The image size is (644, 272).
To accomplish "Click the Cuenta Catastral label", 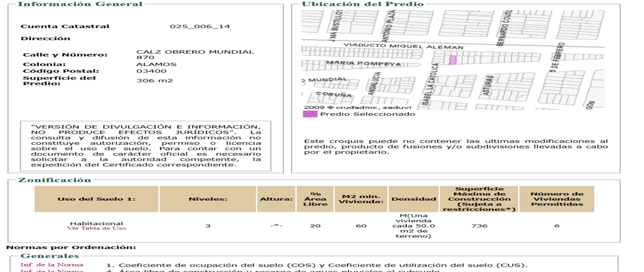I will click(x=65, y=26).
